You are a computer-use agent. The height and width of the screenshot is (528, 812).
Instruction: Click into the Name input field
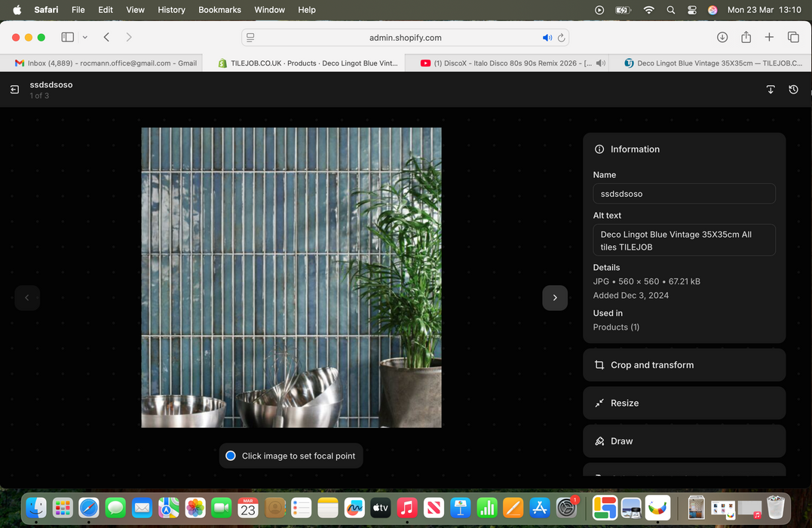pyautogui.click(x=684, y=194)
